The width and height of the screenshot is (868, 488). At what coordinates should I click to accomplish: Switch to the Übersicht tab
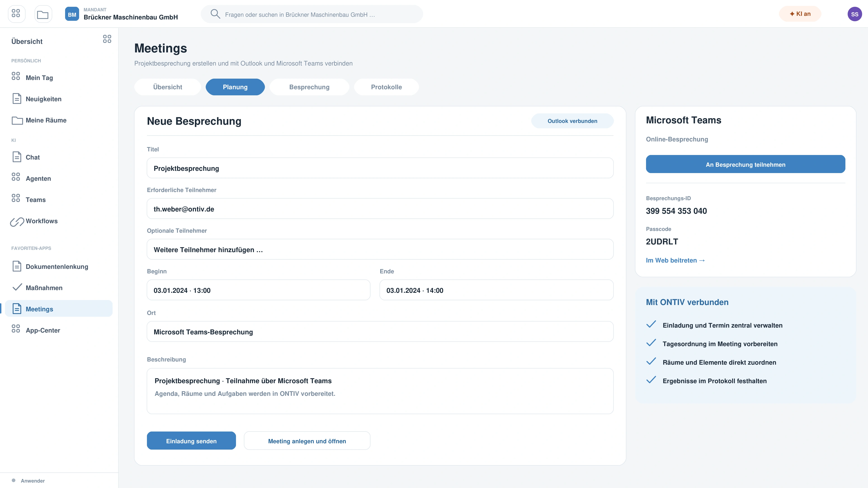[167, 87]
